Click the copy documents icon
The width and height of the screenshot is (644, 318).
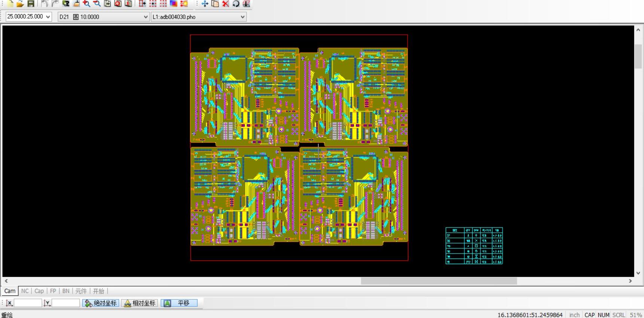point(215,4)
